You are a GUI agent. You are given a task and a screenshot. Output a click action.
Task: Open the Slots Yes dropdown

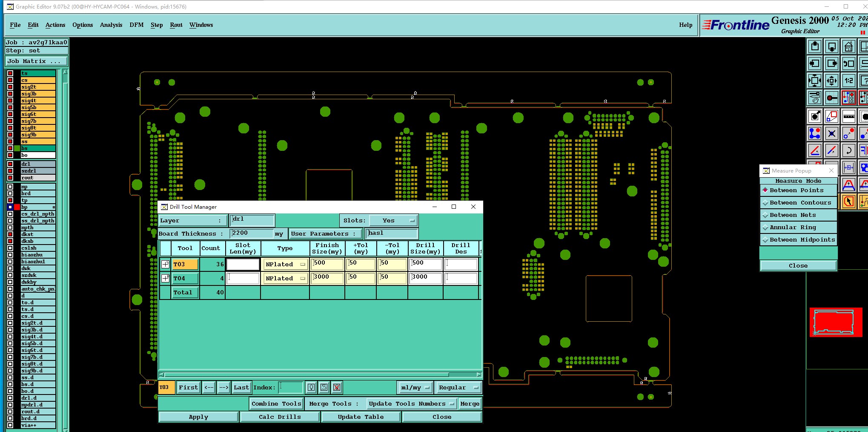[x=393, y=221]
